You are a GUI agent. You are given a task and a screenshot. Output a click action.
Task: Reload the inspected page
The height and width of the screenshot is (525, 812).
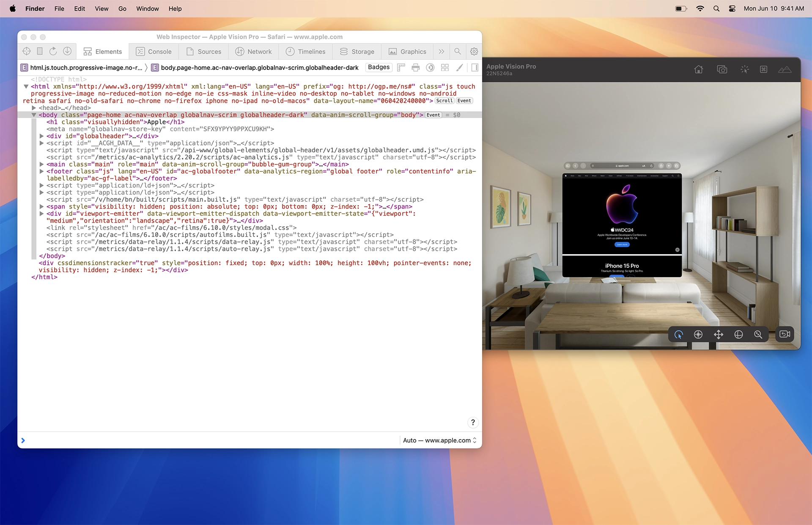point(53,51)
